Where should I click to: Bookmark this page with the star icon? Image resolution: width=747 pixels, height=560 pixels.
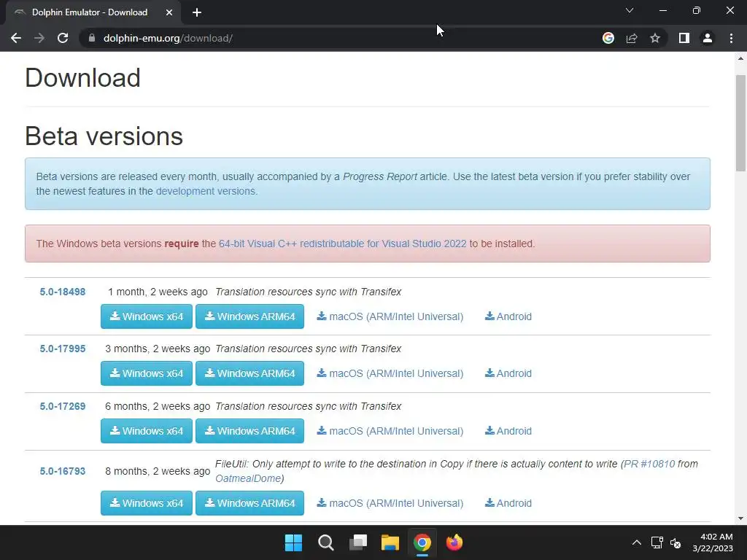click(x=655, y=38)
